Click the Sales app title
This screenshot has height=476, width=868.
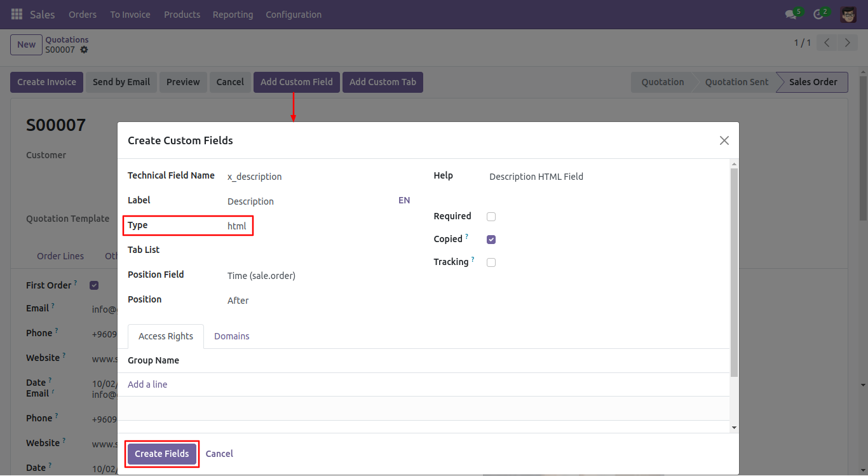(43, 15)
